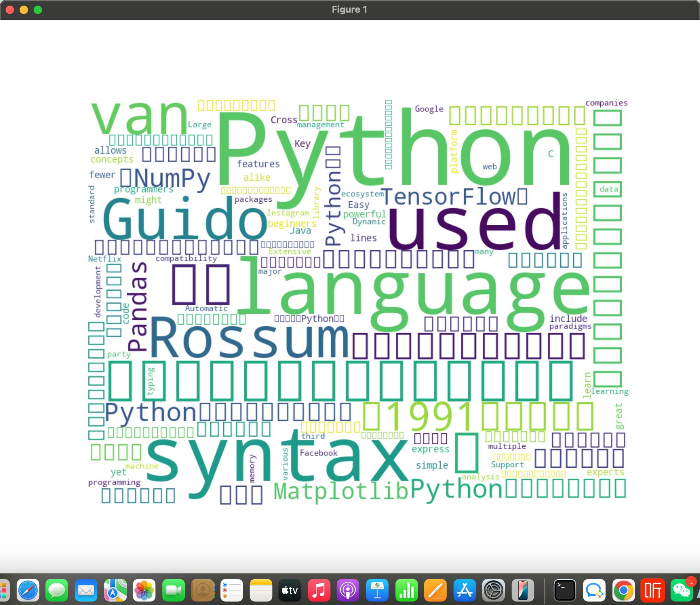Switch to the Terminal app
This screenshot has width=700, height=605.
pyautogui.click(x=565, y=590)
